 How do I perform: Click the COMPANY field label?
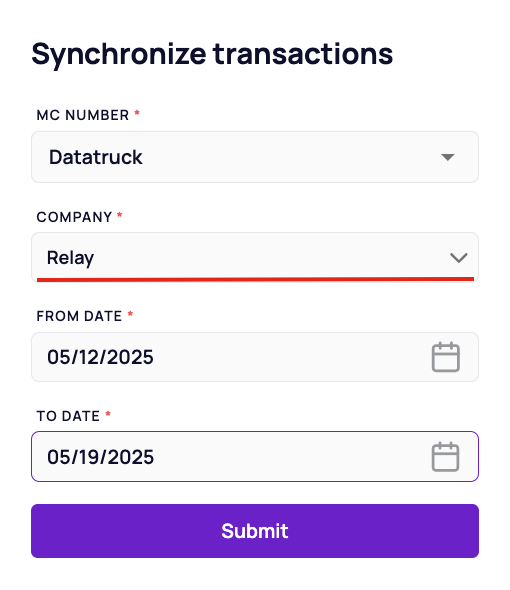tap(74, 217)
